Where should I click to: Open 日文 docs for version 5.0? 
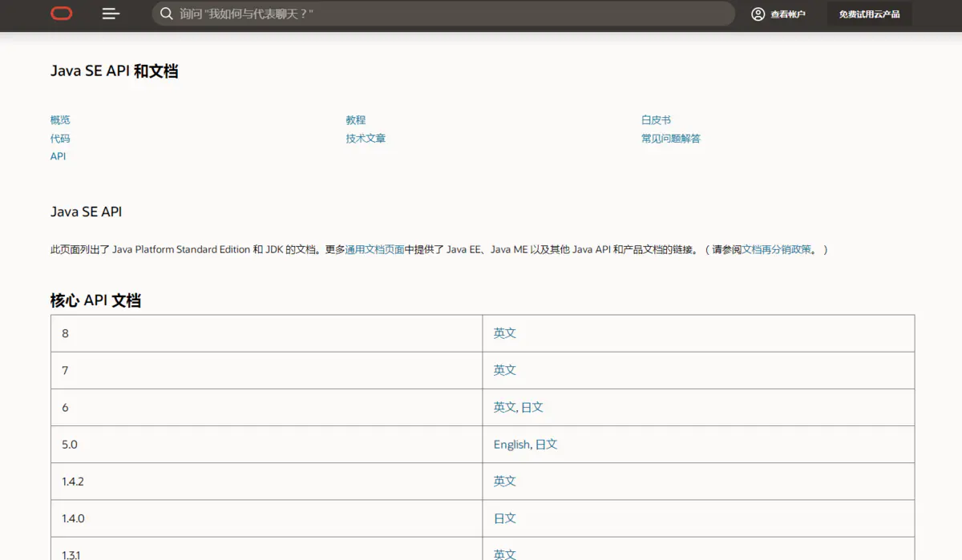(x=546, y=445)
